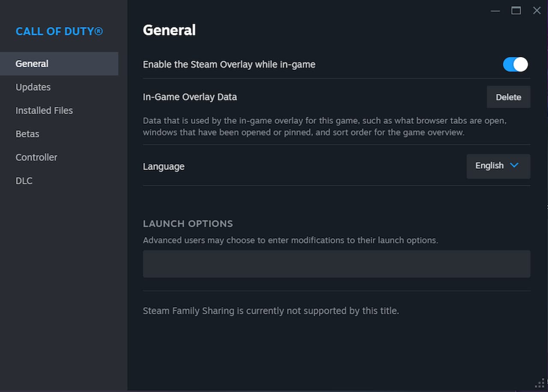Click the Steam Family Sharing notice text
Screen dimensions: 548x392
click(x=271, y=311)
